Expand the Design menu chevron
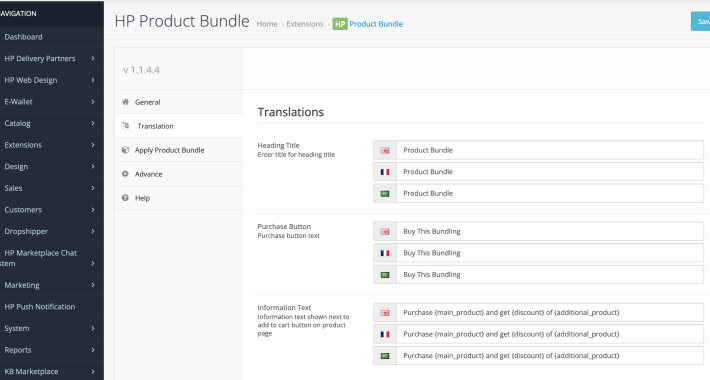Image resolution: width=710 pixels, height=380 pixels. [x=93, y=167]
